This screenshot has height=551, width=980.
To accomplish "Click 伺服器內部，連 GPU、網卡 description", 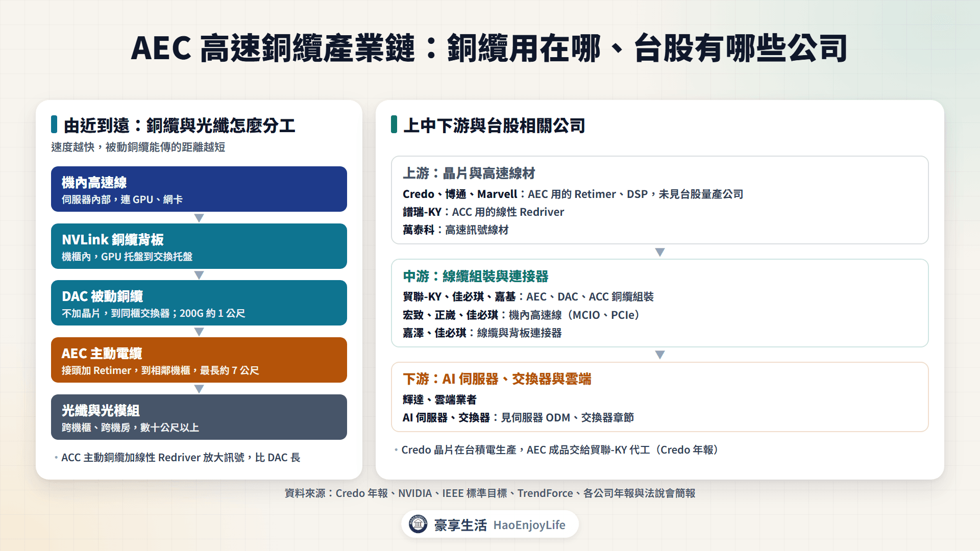I will (122, 199).
